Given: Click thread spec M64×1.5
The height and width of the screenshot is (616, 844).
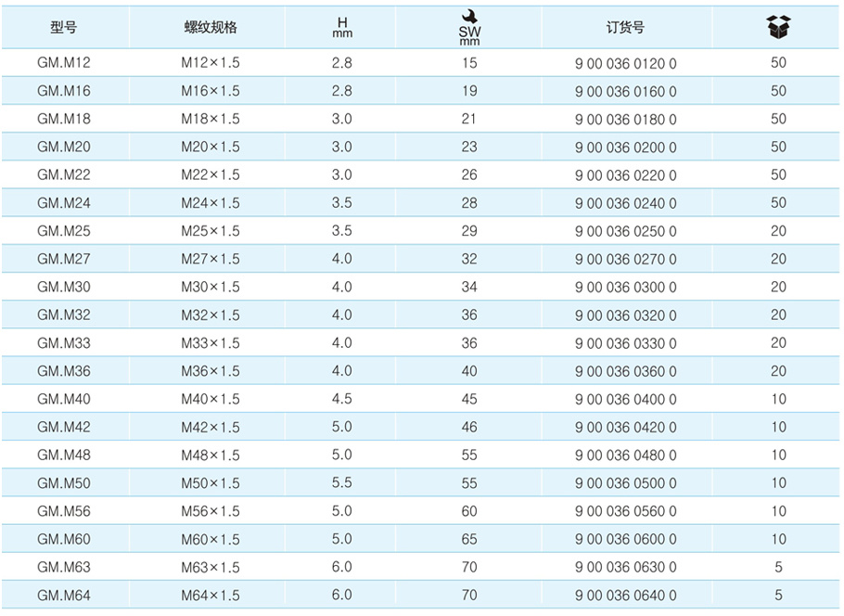Looking at the screenshot, I should click(x=210, y=595).
